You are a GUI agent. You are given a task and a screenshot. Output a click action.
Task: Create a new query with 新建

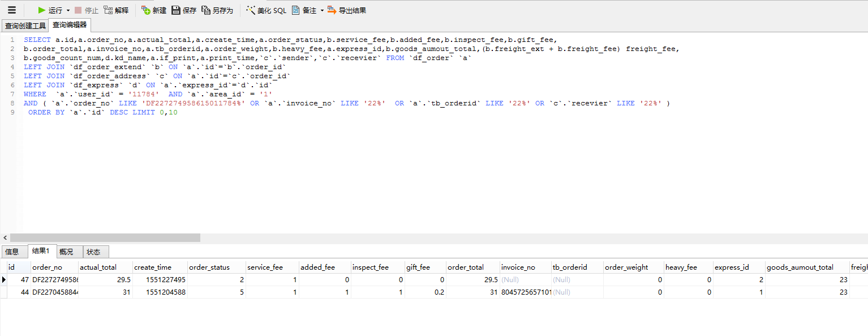click(154, 10)
